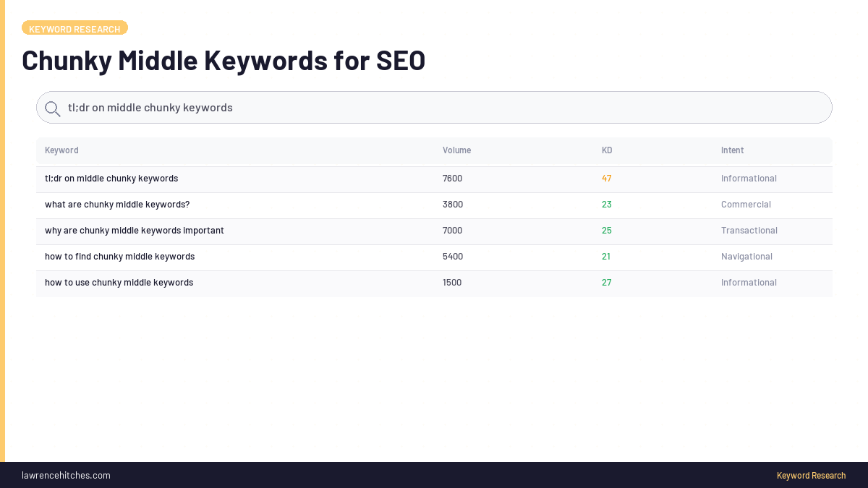Click the KD value 47 for tl;dr keyword
The height and width of the screenshot is (488, 868).
[x=607, y=178]
